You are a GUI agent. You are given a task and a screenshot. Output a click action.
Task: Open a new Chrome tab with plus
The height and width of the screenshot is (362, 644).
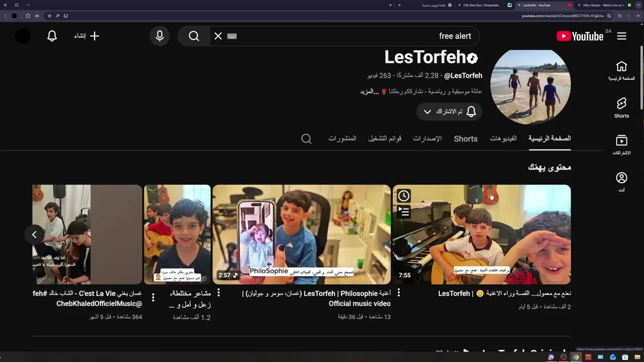pyautogui.click(x=390, y=5)
